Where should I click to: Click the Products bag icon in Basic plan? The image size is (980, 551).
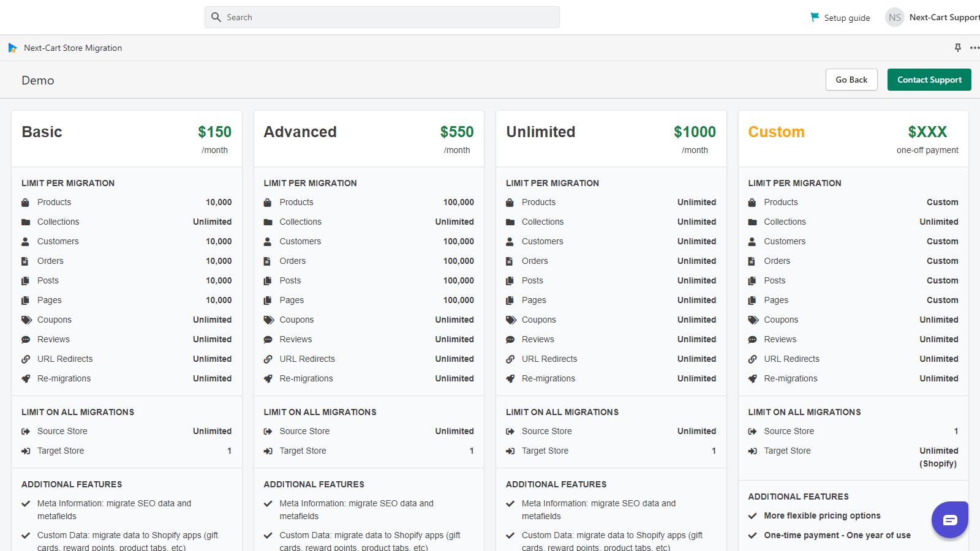pyautogui.click(x=26, y=203)
